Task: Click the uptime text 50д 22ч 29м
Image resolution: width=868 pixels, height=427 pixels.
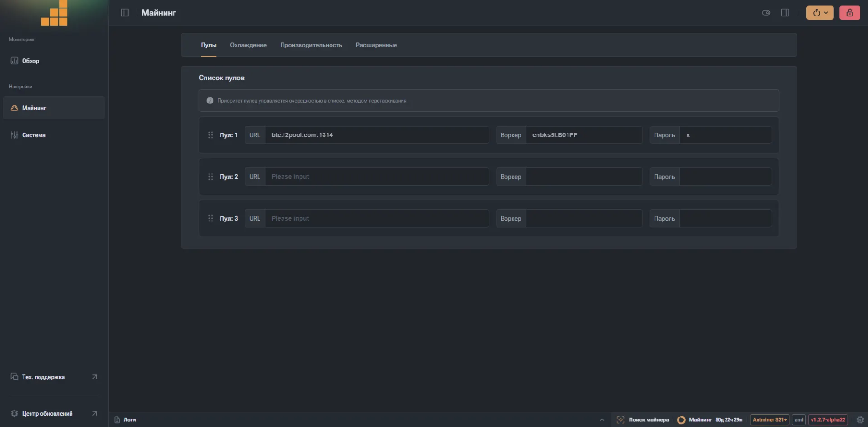Action: (729, 419)
